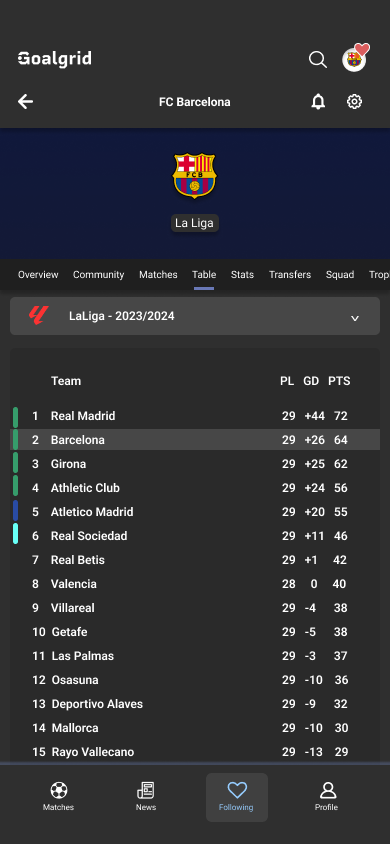Image resolution: width=390 pixels, height=844 pixels.
Task: Toggle notifications with the bell icon
Action: [x=318, y=102]
